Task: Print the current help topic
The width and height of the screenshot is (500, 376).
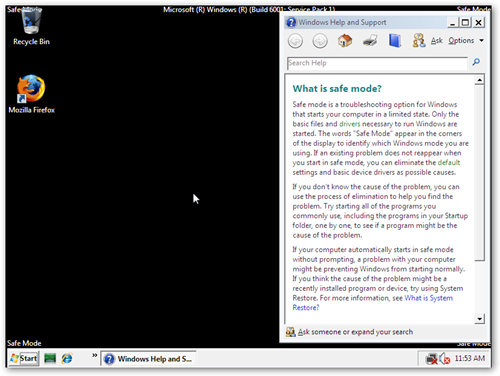Action: [x=370, y=41]
